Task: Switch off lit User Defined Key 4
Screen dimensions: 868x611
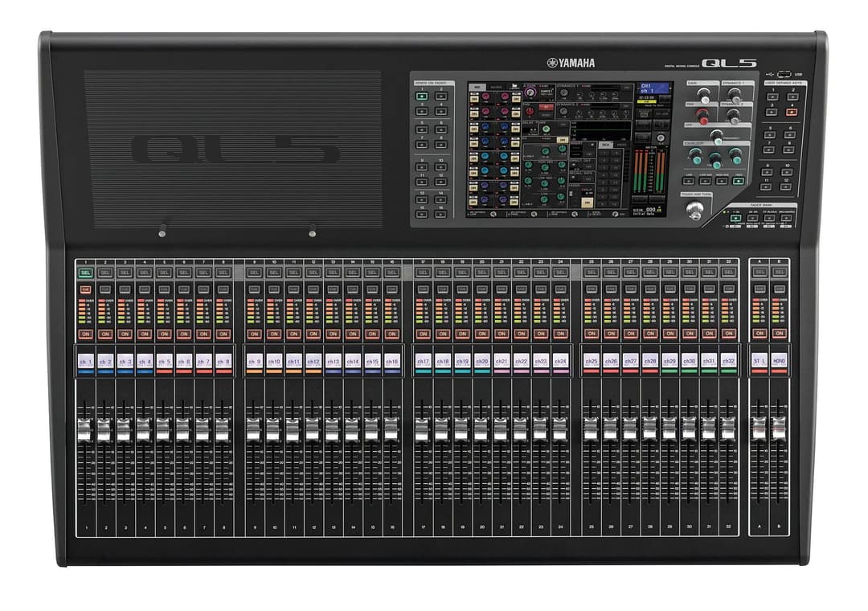Action: pyautogui.click(x=792, y=112)
